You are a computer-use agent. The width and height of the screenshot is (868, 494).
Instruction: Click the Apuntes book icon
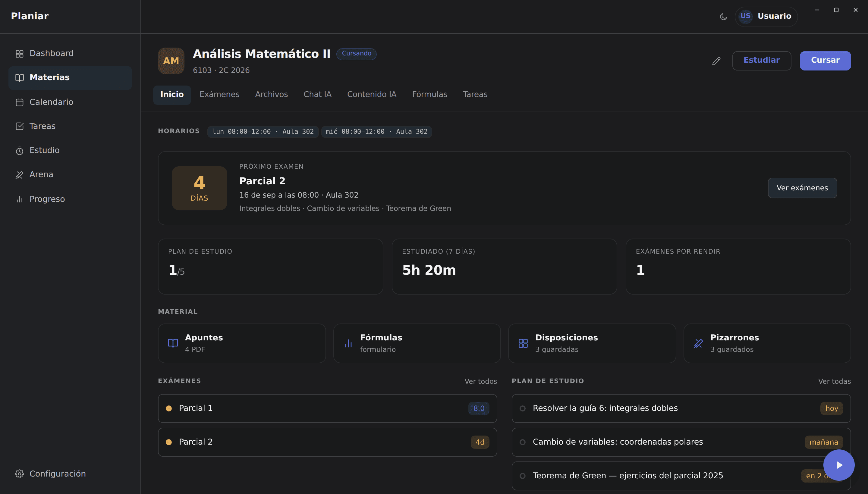point(173,343)
